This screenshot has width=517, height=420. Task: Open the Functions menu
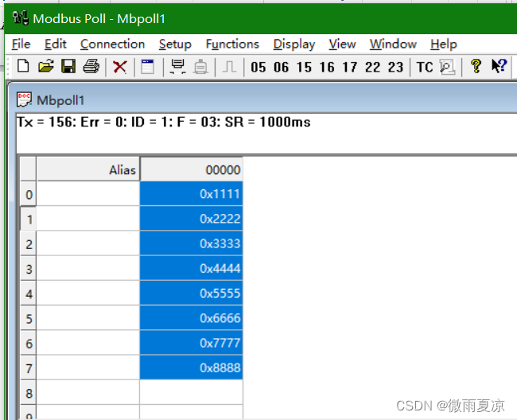(x=232, y=45)
